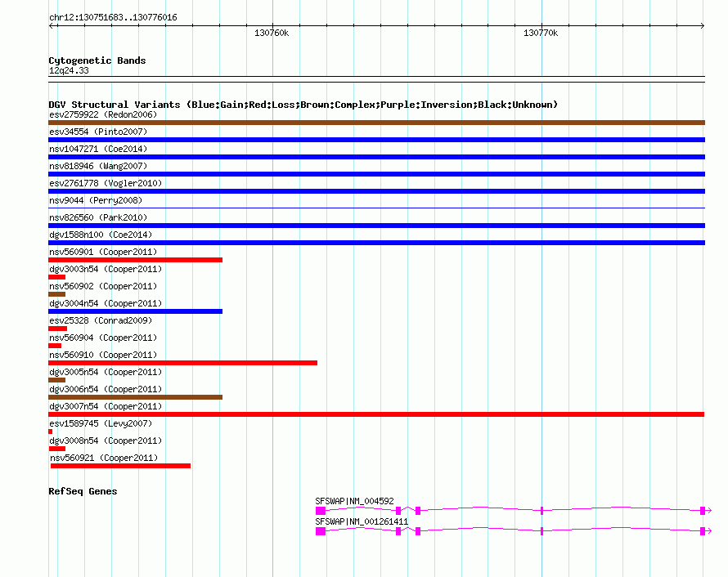Click the nsv560901 (Cooper2011) label
This screenshot has height=577, width=728.
103,252
